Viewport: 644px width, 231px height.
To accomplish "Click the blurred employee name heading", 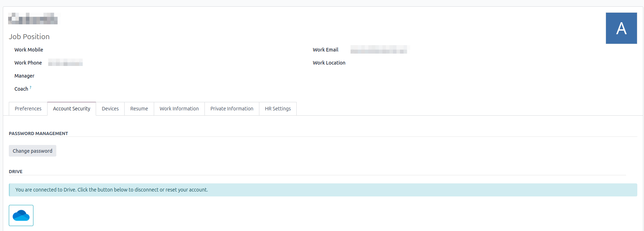I will click(33, 18).
